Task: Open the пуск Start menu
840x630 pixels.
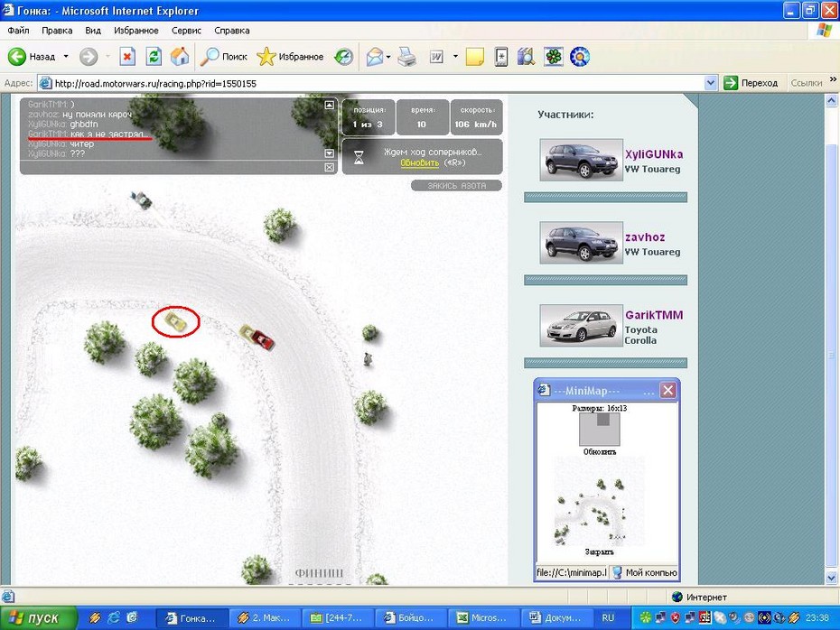Action: click(38, 618)
